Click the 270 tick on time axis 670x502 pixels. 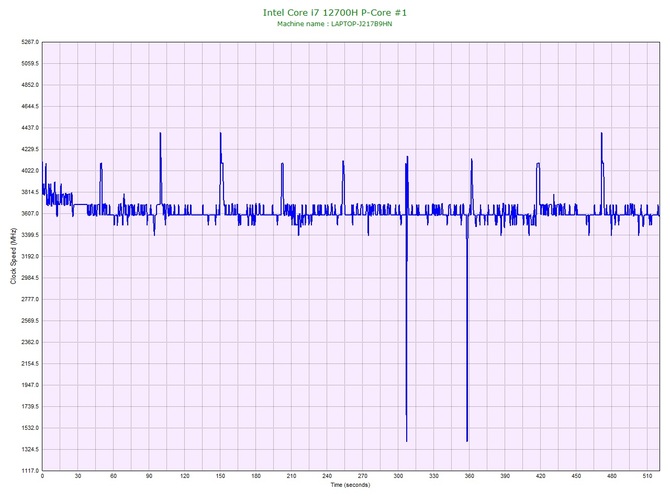tap(363, 476)
